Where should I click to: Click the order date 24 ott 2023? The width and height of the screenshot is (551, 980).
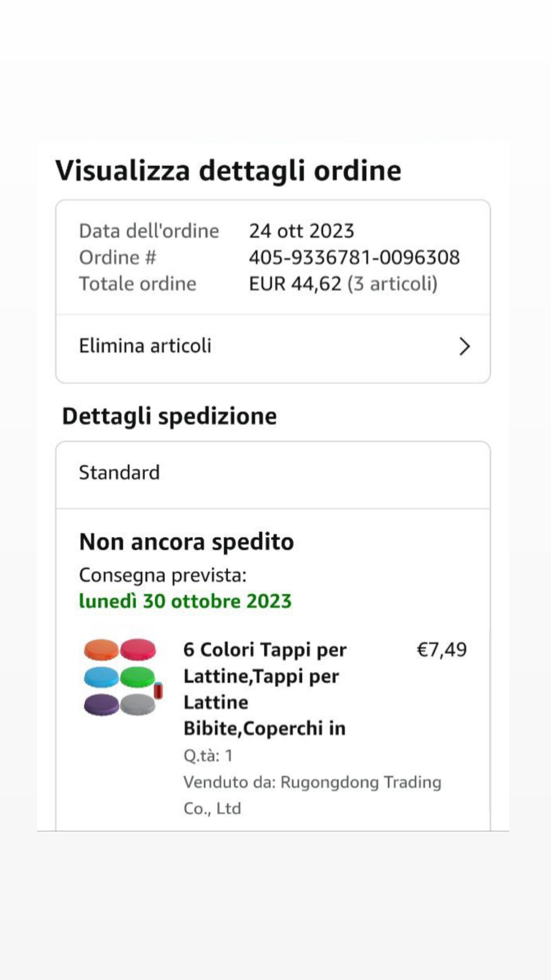point(302,231)
